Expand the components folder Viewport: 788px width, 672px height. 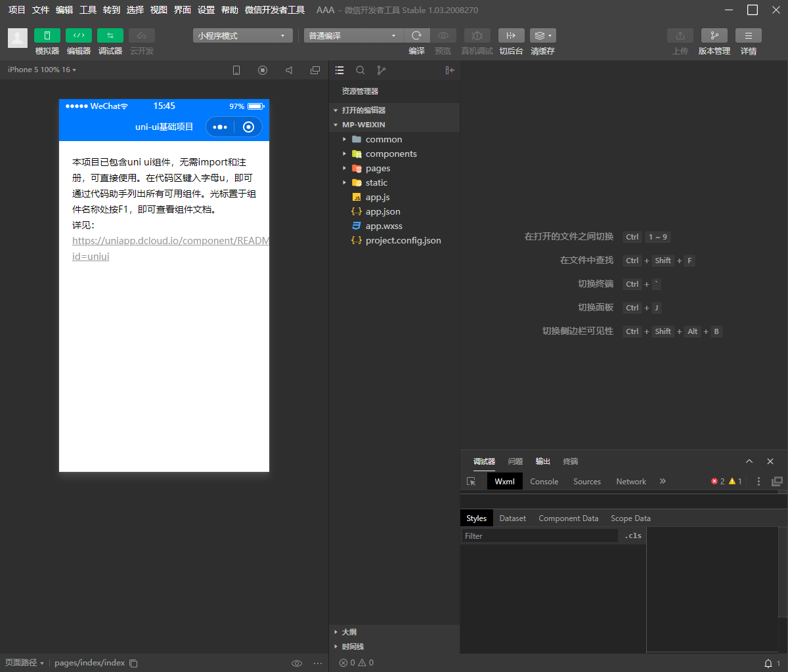(x=394, y=154)
